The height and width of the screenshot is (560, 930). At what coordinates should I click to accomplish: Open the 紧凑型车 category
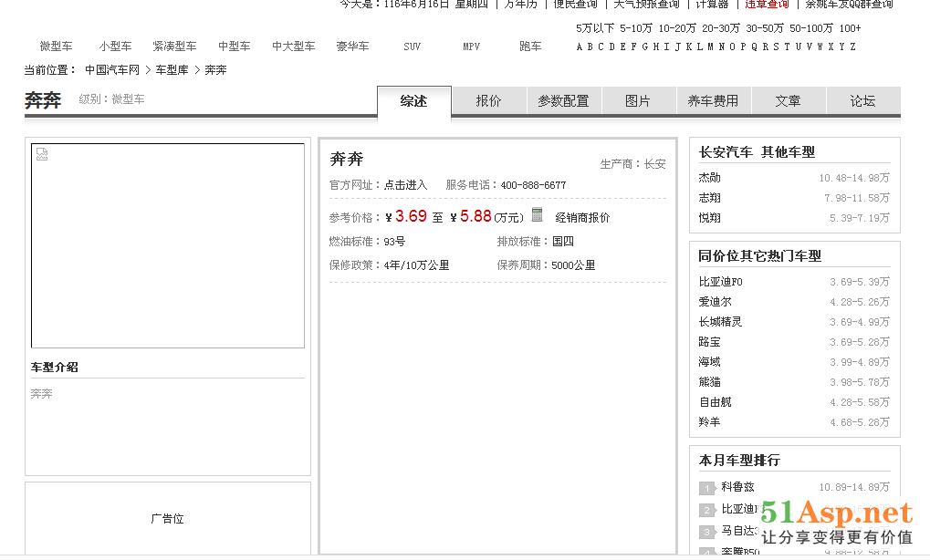[174, 47]
